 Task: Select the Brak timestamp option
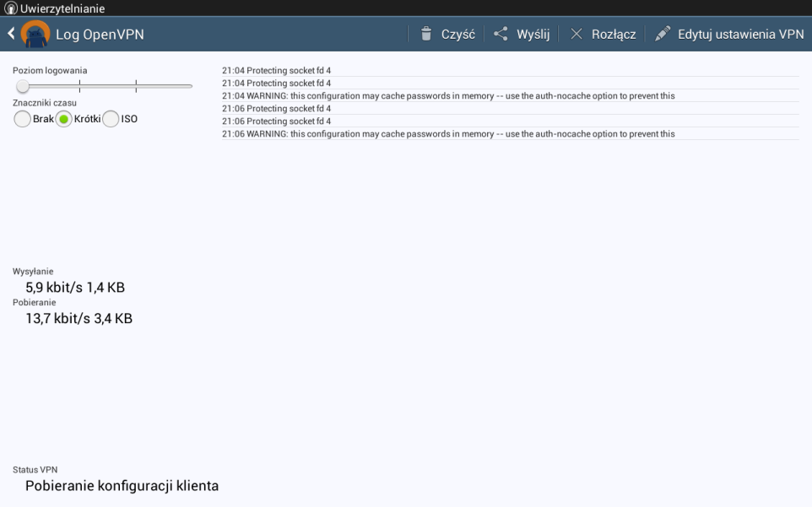(x=23, y=119)
